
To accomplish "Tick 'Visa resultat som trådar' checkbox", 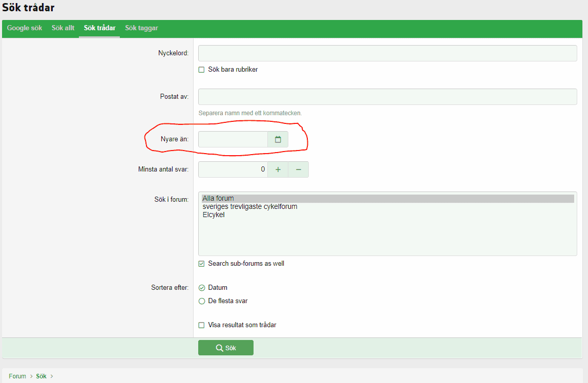I will point(202,325).
